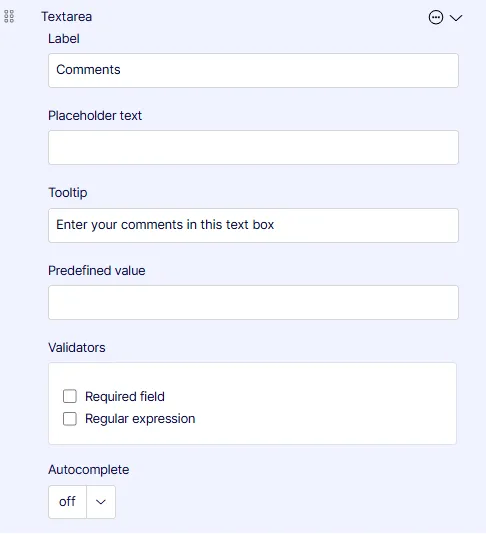Enable the Required field checkbox
This screenshot has height=534, width=486.
click(70, 396)
